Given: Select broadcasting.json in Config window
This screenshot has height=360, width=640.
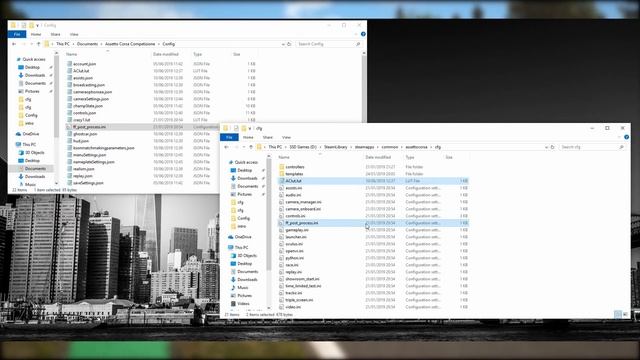Looking at the screenshot, I should (x=89, y=85).
